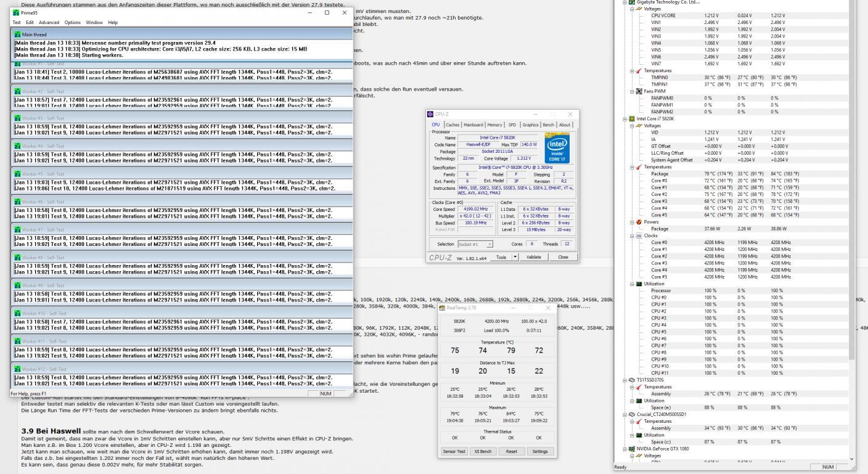Screen dimensions: 868x474
Task: Click the Worker #6 Self-Test window icon
Action: click(x=18, y=202)
